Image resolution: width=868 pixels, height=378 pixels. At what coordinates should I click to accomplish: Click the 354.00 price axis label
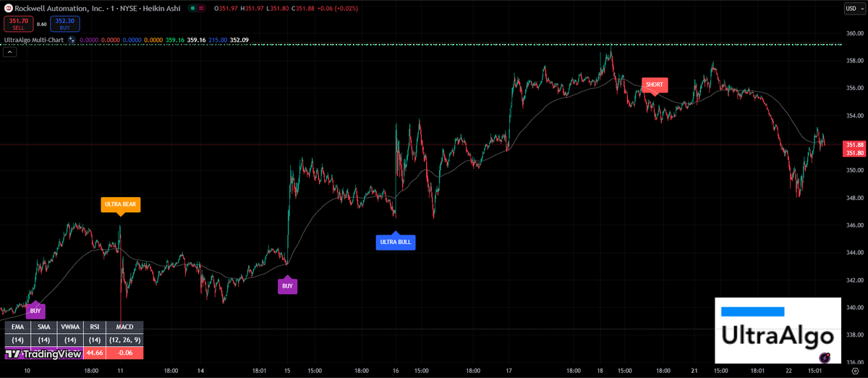pyautogui.click(x=854, y=116)
